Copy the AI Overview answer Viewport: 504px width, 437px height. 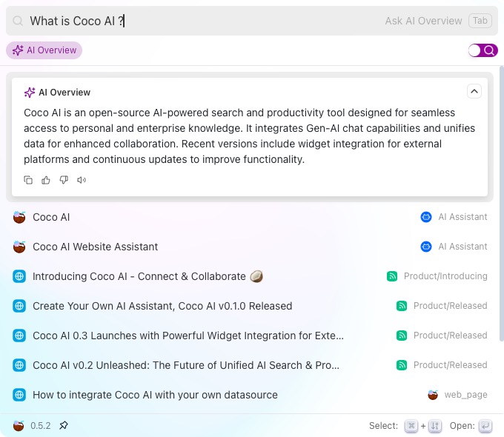pos(28,180)
